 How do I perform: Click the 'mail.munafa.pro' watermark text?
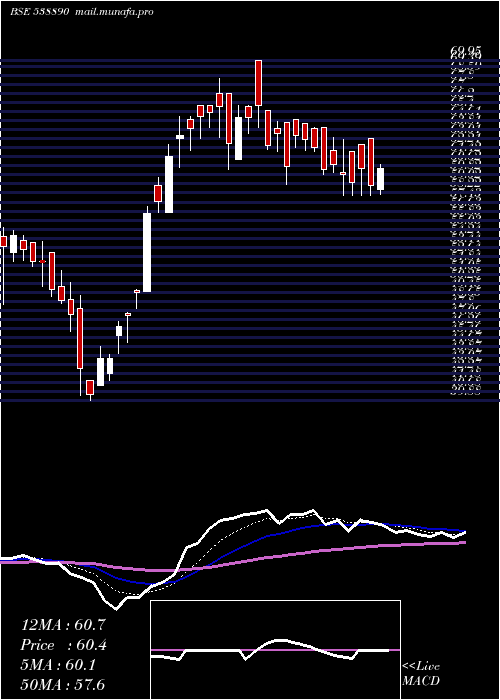click(112, 12)
